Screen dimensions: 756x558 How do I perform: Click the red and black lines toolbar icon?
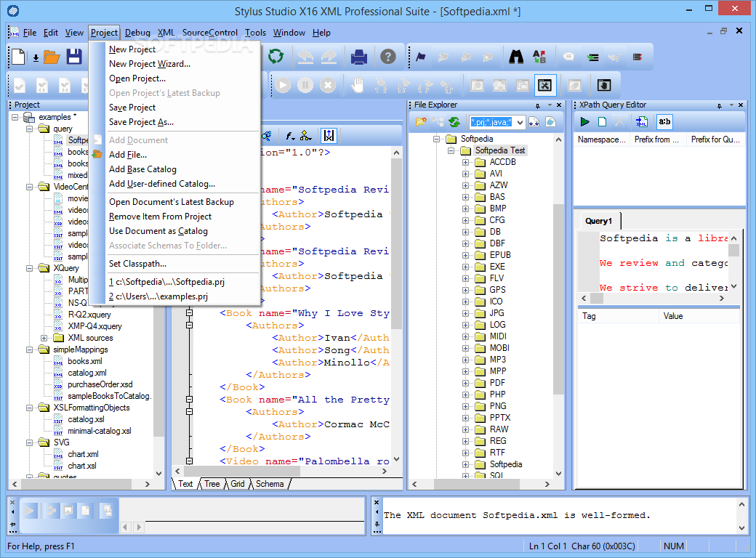[x=638, y=57]
